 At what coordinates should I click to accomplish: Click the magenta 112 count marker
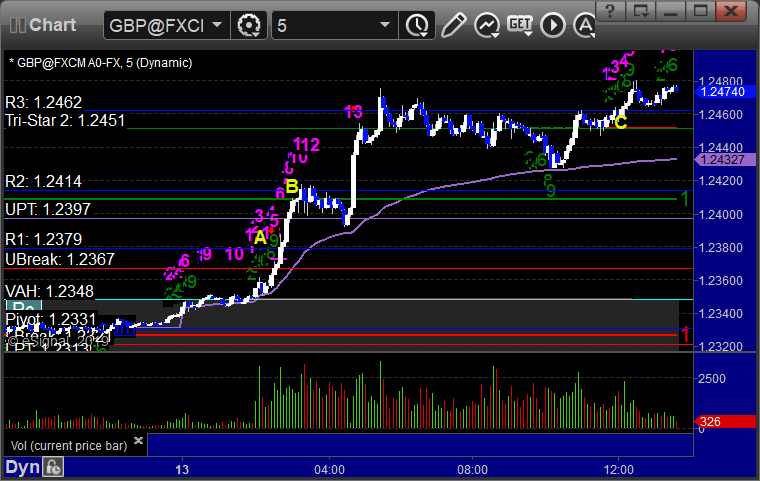pyautogui.click(x=306, y=144)
